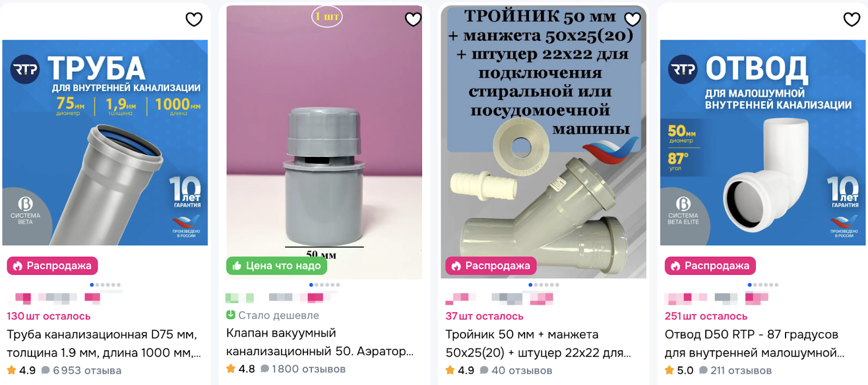Save the D50 RTP elbow to favorites
868x385 pixels.
tap(852, 20)
